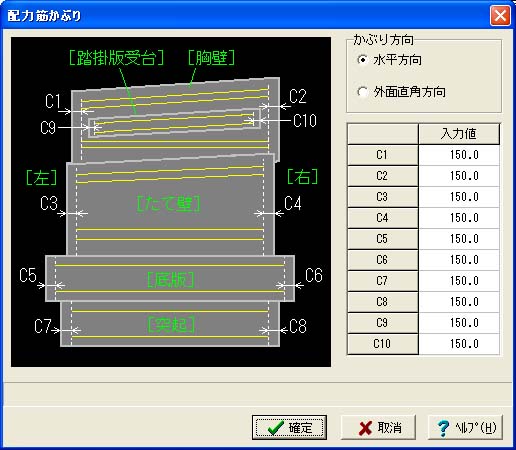
Task: Select the C8 row header
Action: tap(383, 302)
